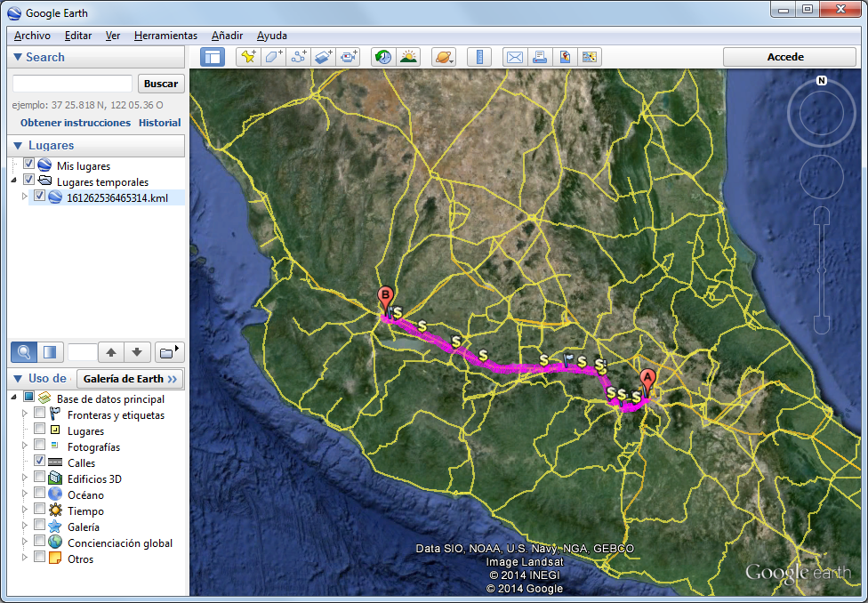The height and width of the screenshot is (603, 868).
Task: Click the zoom slider control
Action: click(822, 270)
